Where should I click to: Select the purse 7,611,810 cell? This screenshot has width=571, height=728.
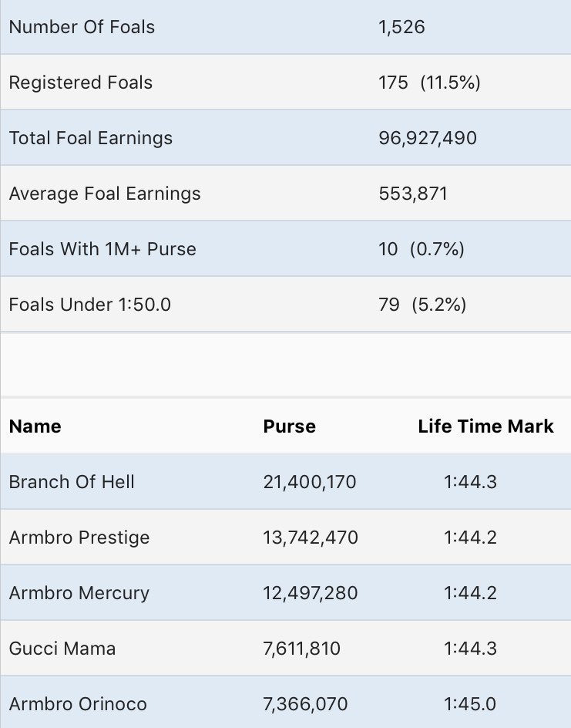click(302, 649)
